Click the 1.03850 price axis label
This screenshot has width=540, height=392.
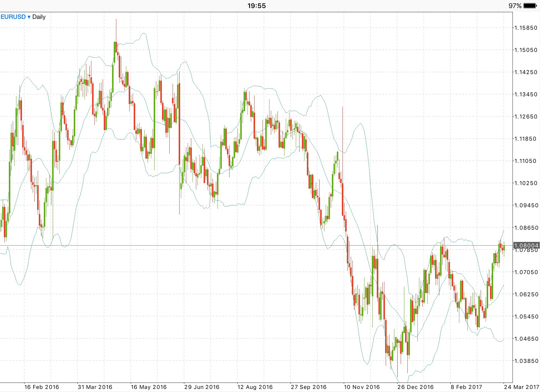coord(526,361)
